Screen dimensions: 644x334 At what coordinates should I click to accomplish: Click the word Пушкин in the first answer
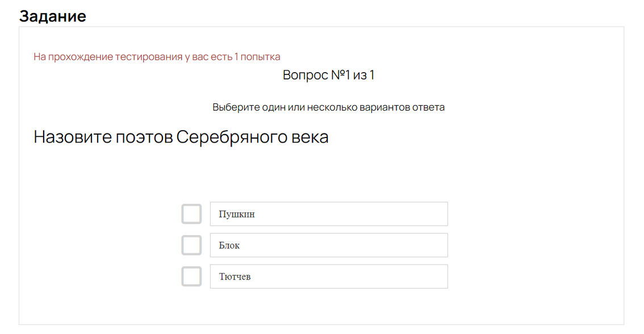click(x=237, y=215)
